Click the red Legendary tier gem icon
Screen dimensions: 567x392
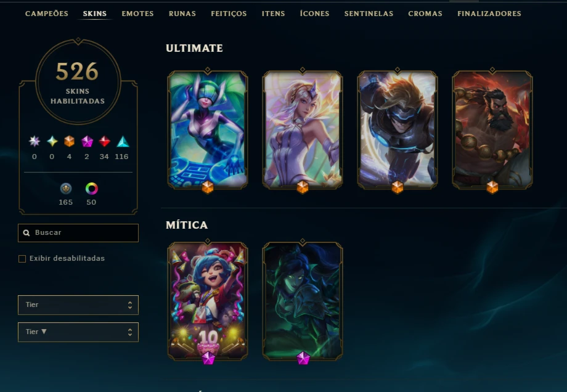pyautogui.click(x=105, y=141)
